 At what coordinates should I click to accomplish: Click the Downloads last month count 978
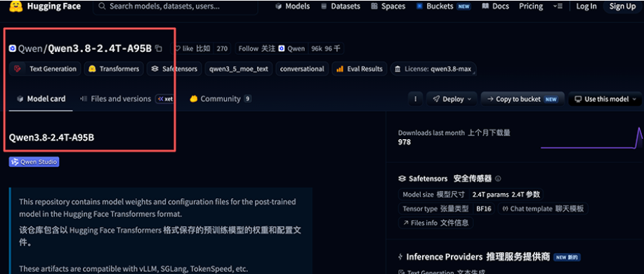[x=404, y=142]
